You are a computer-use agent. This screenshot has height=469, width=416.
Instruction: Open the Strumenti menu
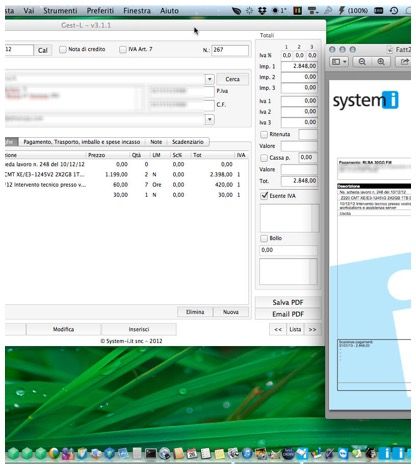pyautogui.click(x=60, y=11)
